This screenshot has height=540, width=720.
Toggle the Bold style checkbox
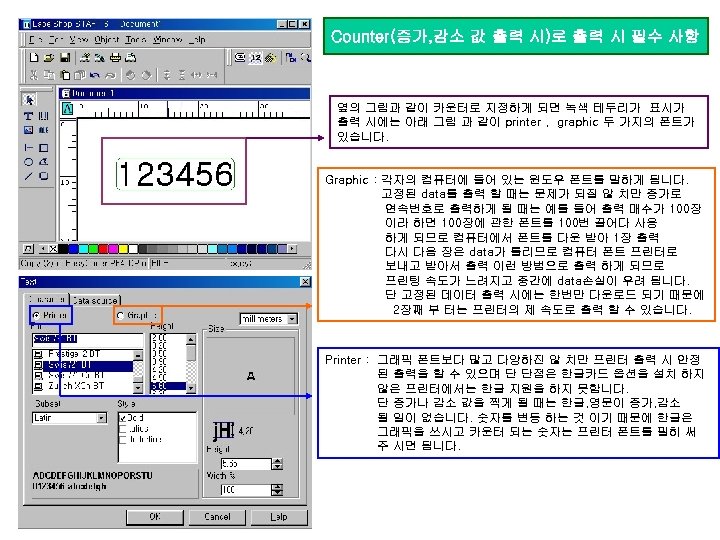coord(122,418)
